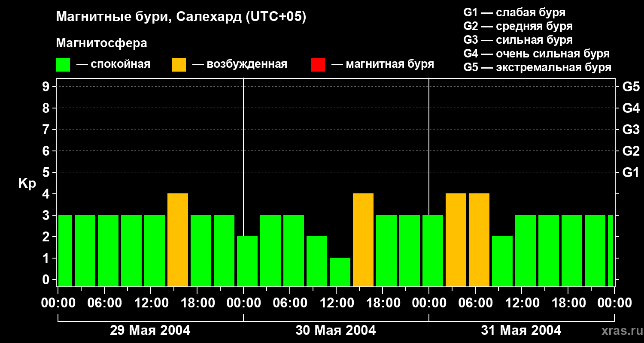Viewport: 644px width, 343px height.
Task: Click the date label '30 Мая 2004'
Action: 336,330
